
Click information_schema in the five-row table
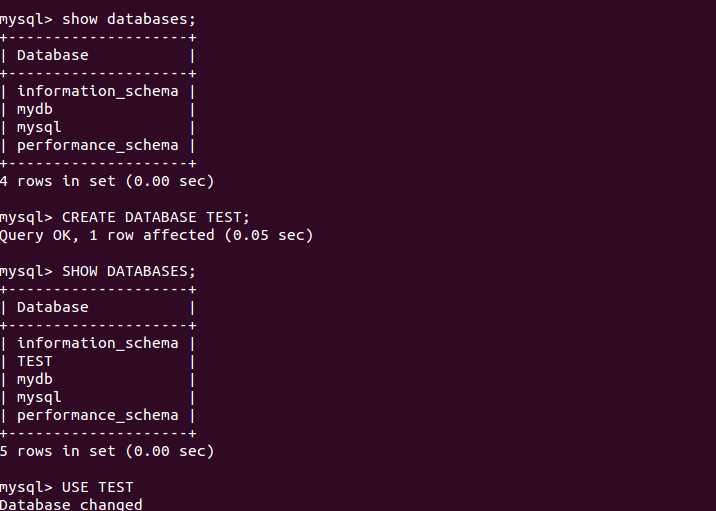point(97,343)
